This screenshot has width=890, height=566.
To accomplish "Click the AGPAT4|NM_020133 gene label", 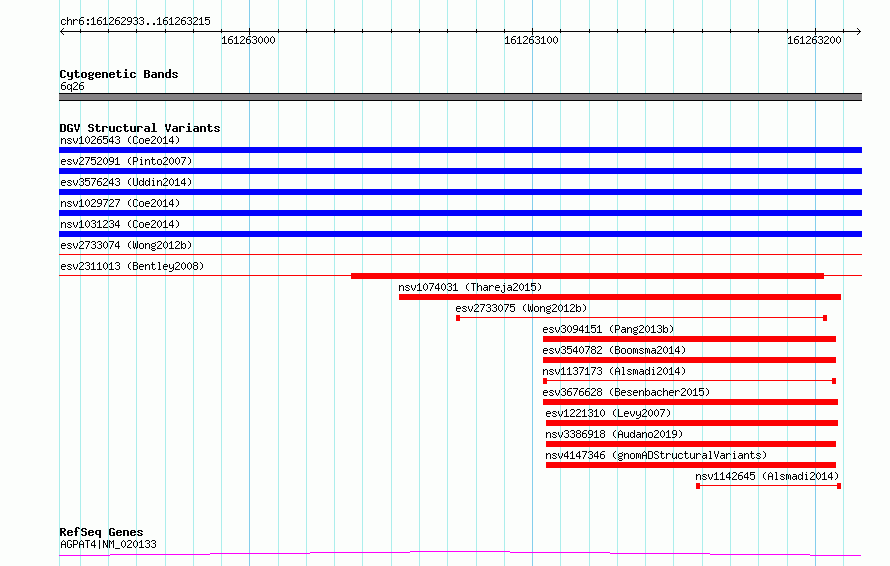I will (x=108, y=544).
